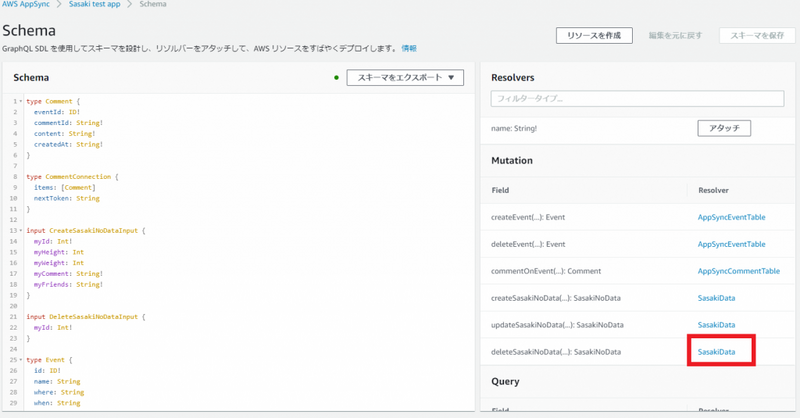
Task: Open Sasaki test app breadcrumb
Action: point(94,4)
